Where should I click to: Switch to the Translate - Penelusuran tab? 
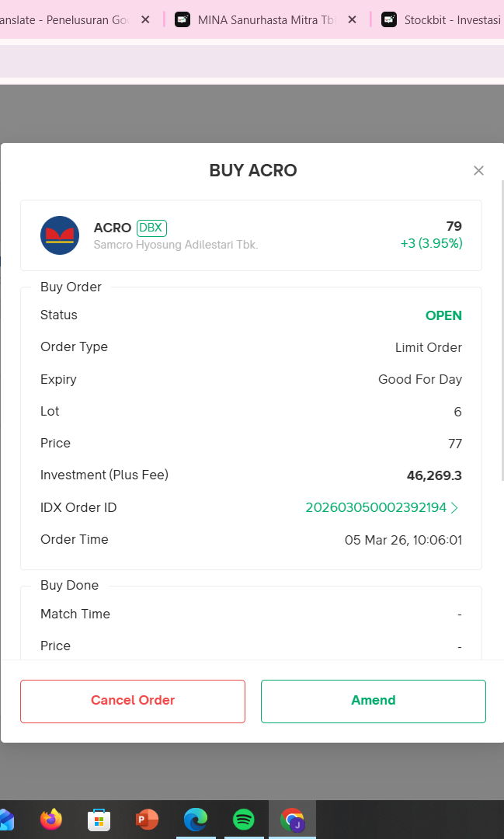66,19
